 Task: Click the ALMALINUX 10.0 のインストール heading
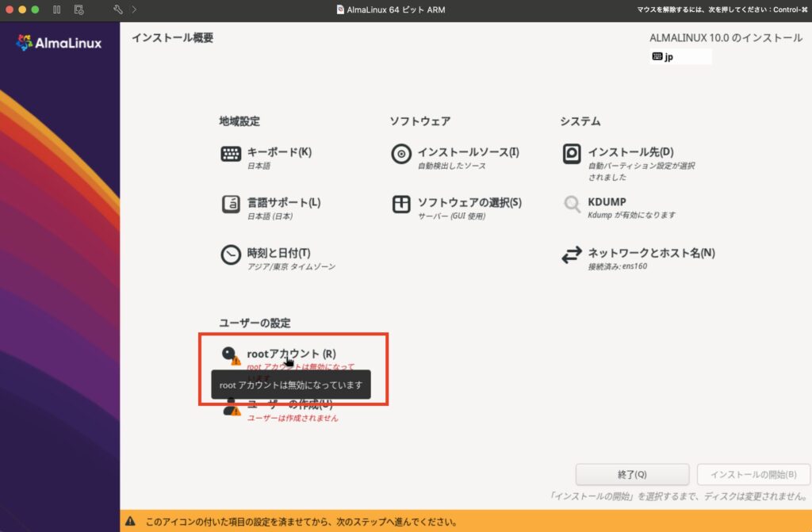(726, 38)
